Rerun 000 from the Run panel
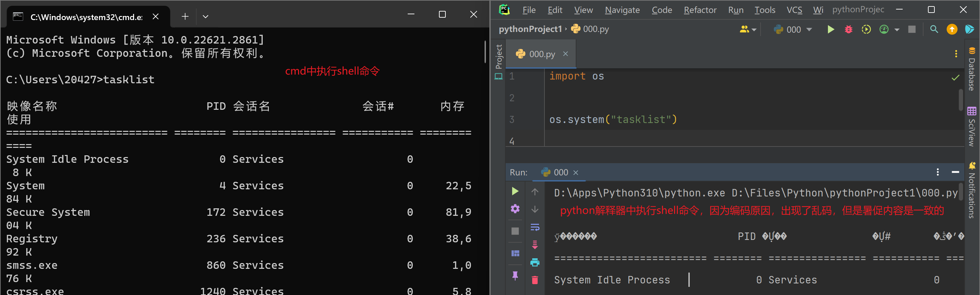This screenshot has width=980, height=295. [x=515, y=191]
